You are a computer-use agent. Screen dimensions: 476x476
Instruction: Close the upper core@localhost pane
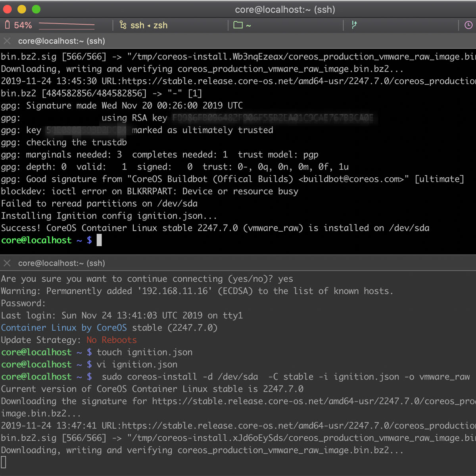tap(7, 41)
